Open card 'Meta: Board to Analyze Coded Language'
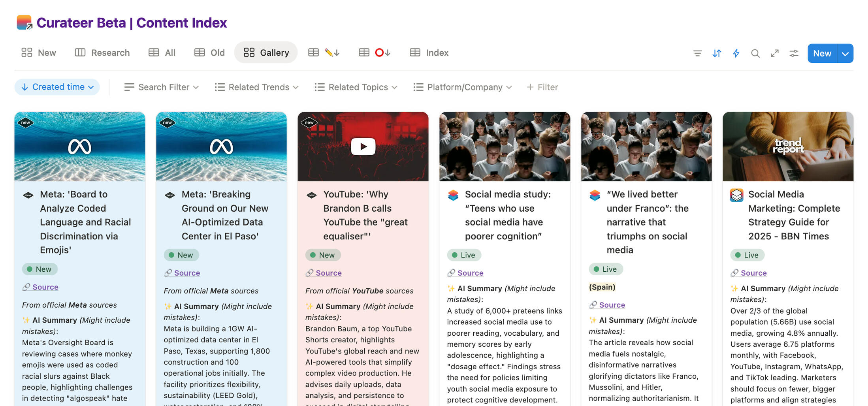This screenshot has height=406, width=868. click(x=85, y=222)
